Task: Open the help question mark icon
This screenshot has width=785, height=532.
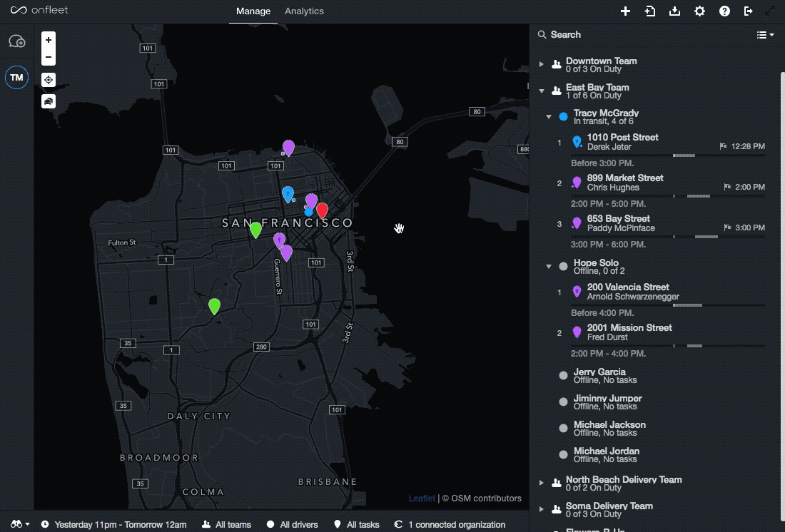Action: point(724,11)
